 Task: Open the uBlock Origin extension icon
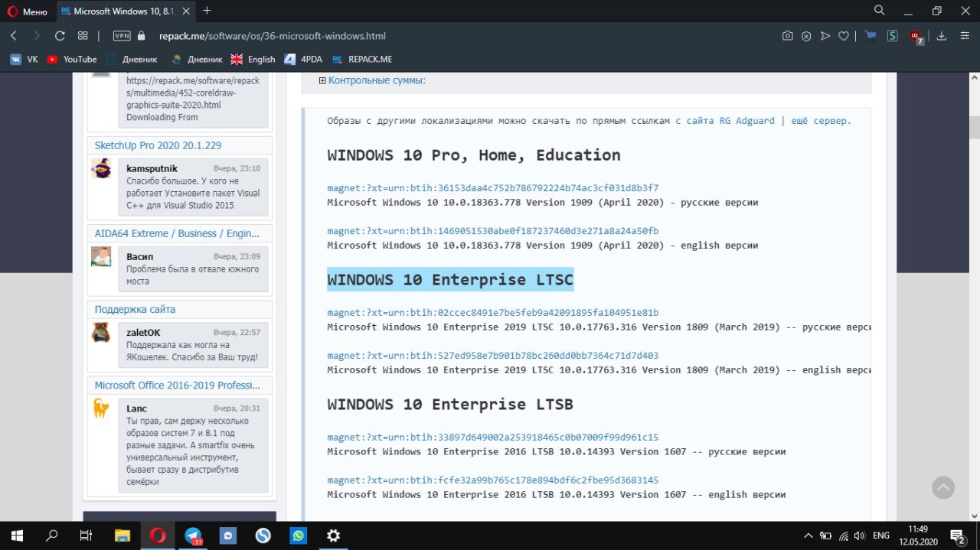point(916,37)
